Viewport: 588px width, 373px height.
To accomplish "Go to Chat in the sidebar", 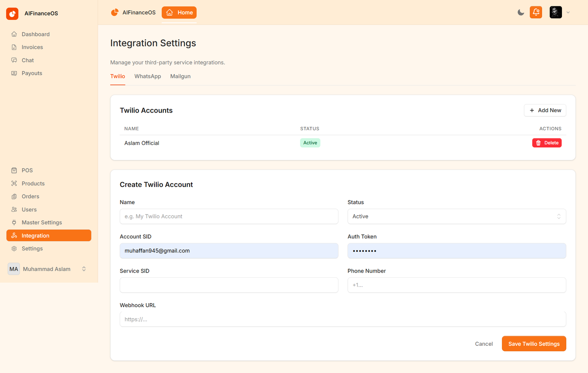I will [x=49, y=60].
